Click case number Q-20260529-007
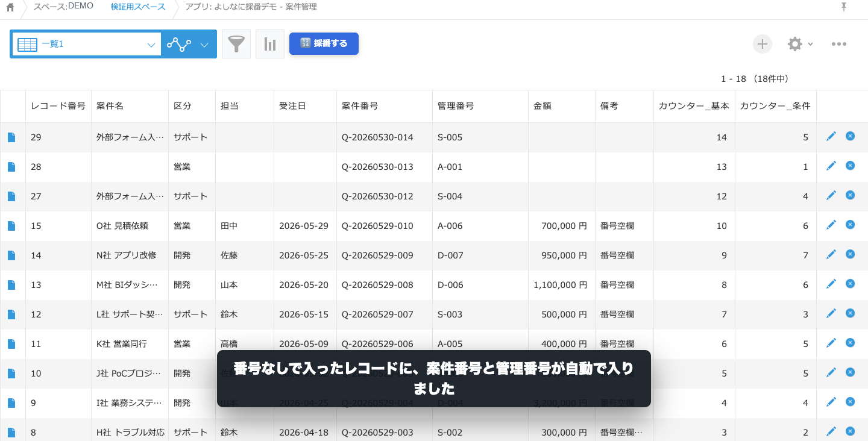 point(377,314)
